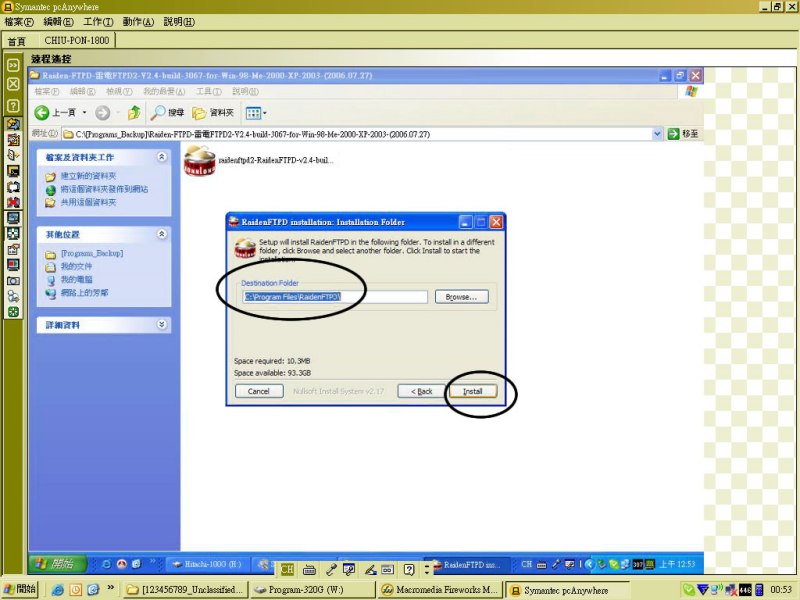The width and height of the screenshot is (800, 600).
Task: Switch to the 首頁 tab
Action: pos(16,41)
